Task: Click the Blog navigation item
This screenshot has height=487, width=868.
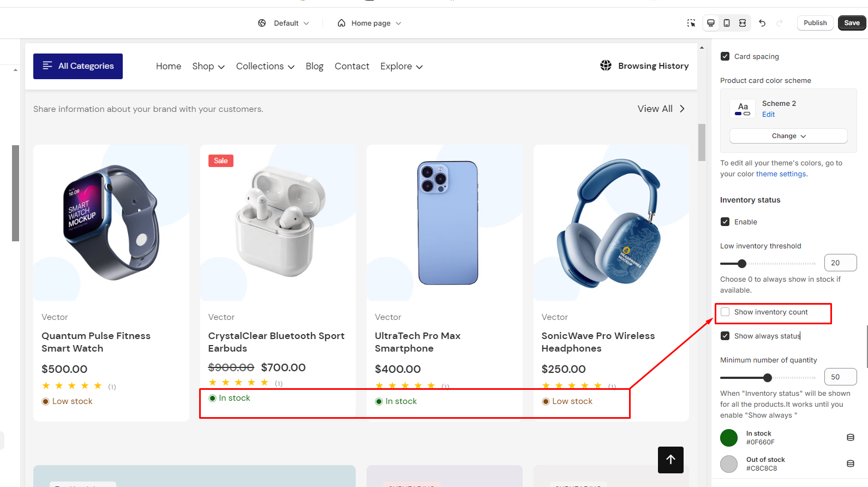Action: click(x=314, y=66)
